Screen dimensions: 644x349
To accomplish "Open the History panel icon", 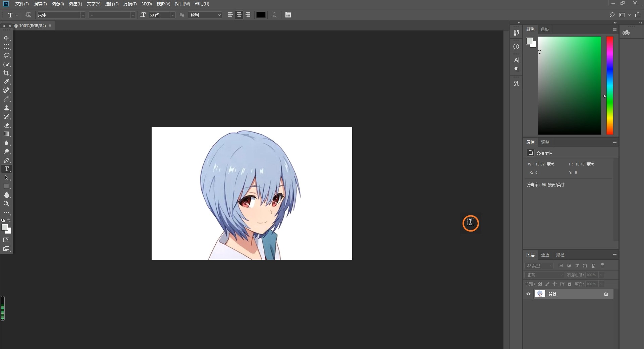I will [x=516, y=33].
